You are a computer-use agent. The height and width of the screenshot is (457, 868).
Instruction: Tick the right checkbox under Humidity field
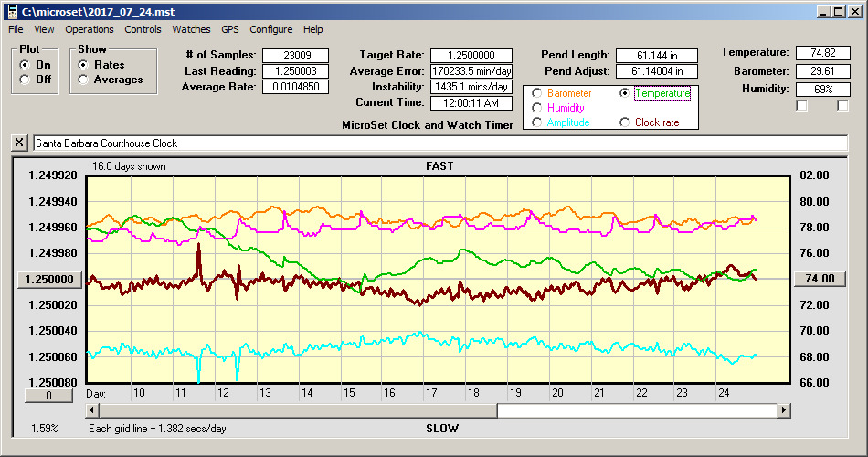(842, 105)
